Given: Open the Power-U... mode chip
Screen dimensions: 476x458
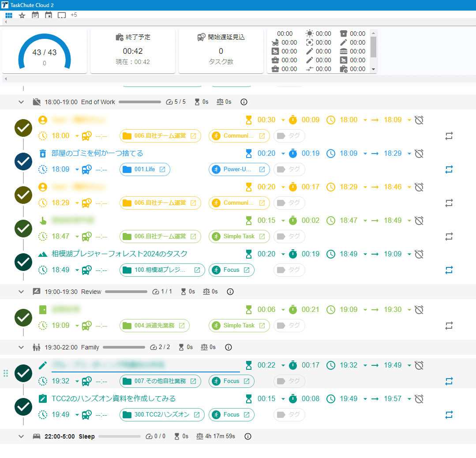Looking at the screenshot, I should point(239,169).
